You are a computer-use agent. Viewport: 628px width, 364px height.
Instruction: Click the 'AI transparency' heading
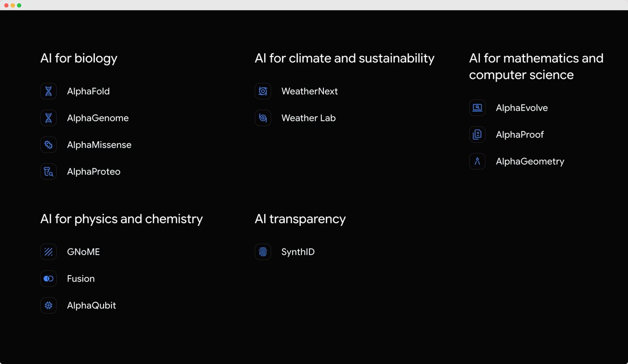coord(300,219)
